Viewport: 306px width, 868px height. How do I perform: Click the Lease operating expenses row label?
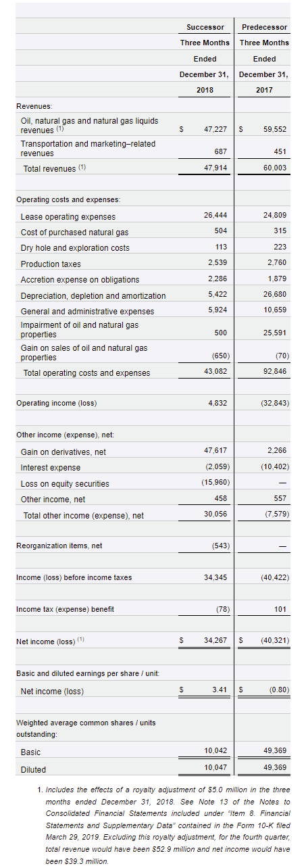(68, 216)
